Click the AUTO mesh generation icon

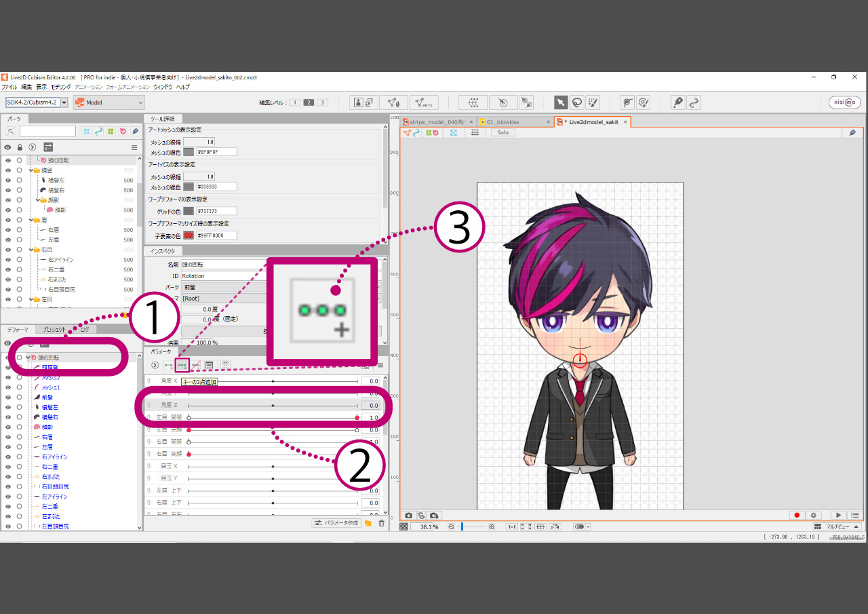[x=424, y=102]
